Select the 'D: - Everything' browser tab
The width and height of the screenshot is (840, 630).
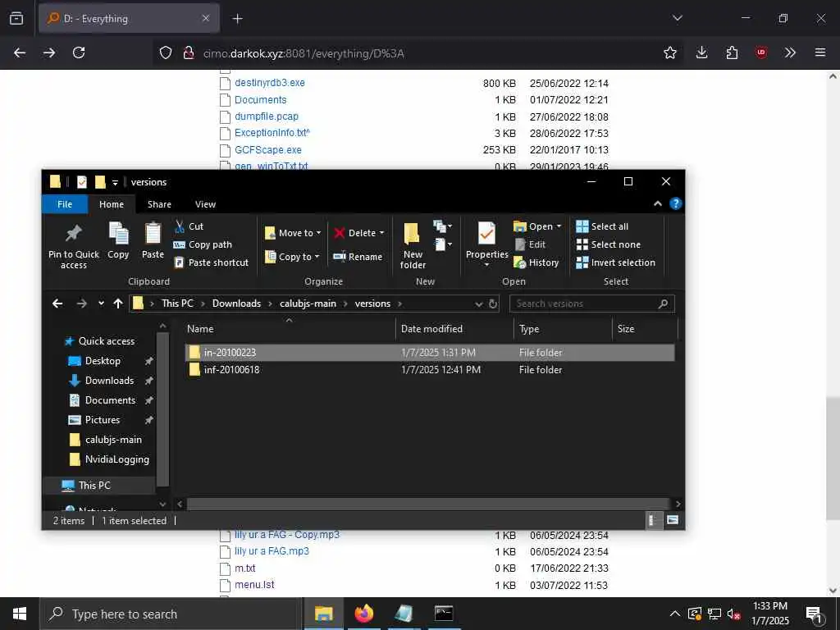click(x=129, y=19)
